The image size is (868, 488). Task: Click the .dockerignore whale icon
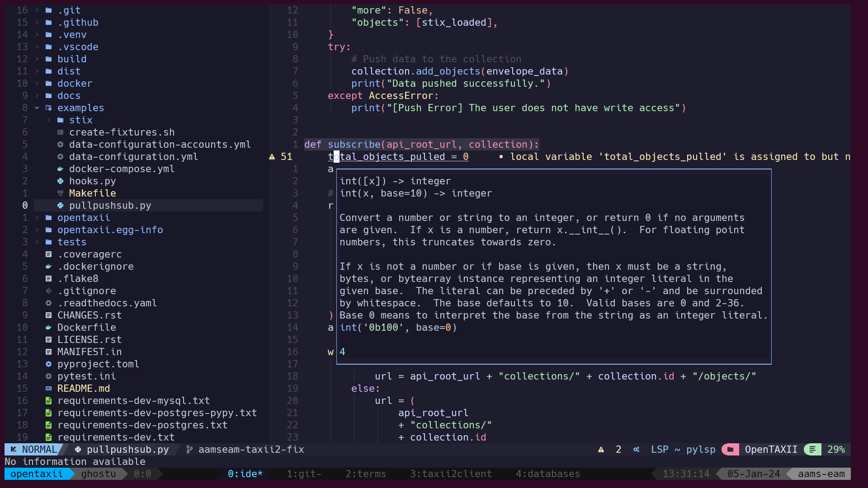(48, 267)
